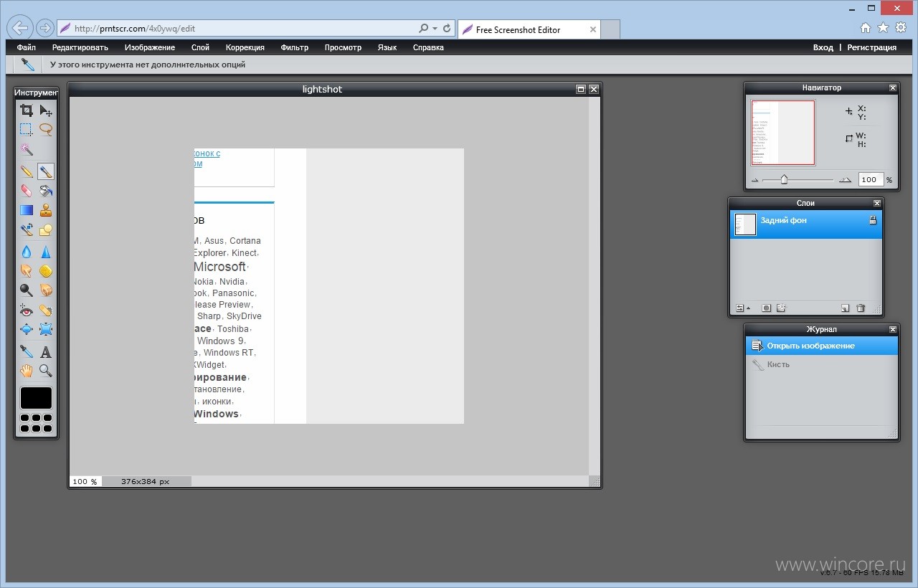Select the Color Replace tool
This screenshot has width=918, height=588.
click(27, 229)
